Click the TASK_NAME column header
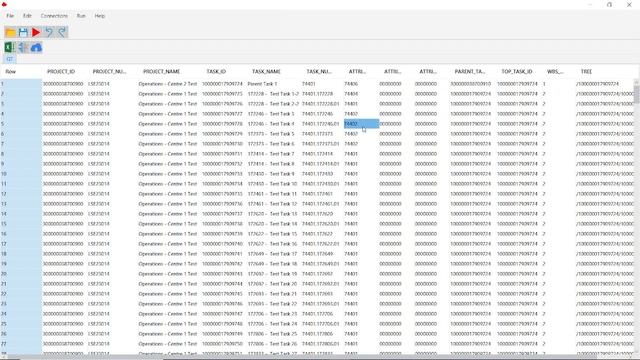Viewport: 640px width, 360px height. (x=266, y=71)
